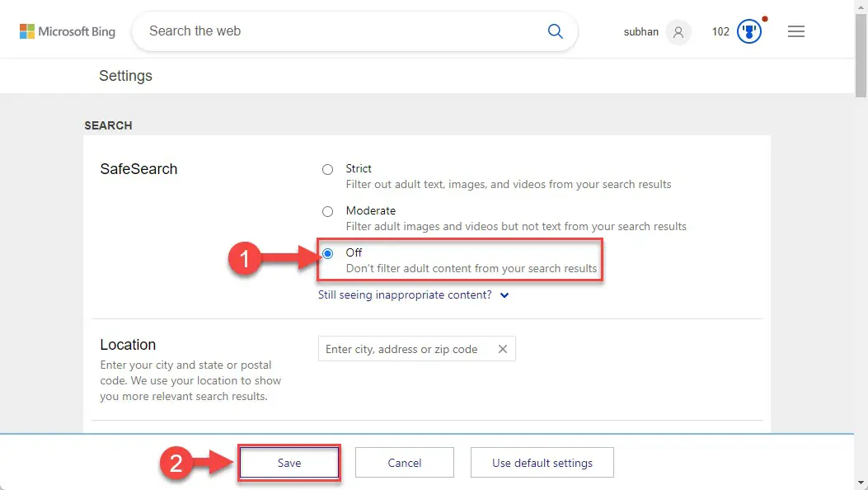Click the Microsoft Bing logo
Image resolution: width=868 pixels, height=490 pixels.
[67, 31]
